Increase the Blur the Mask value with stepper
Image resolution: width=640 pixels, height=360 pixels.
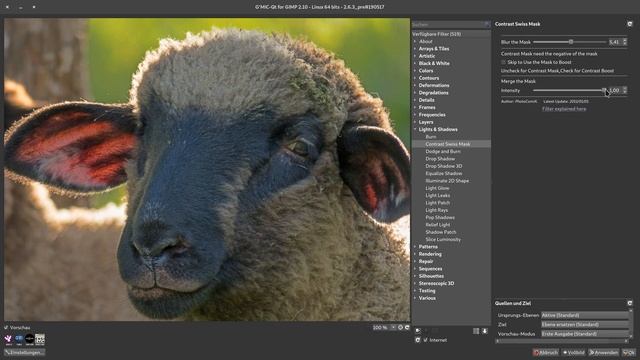(x=625, y=40)
